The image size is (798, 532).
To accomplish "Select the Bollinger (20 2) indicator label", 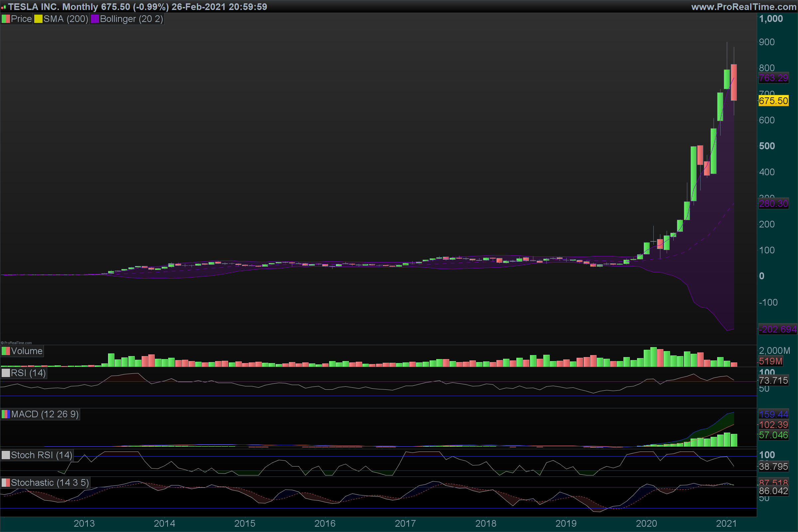I will (x=131, y=19).
